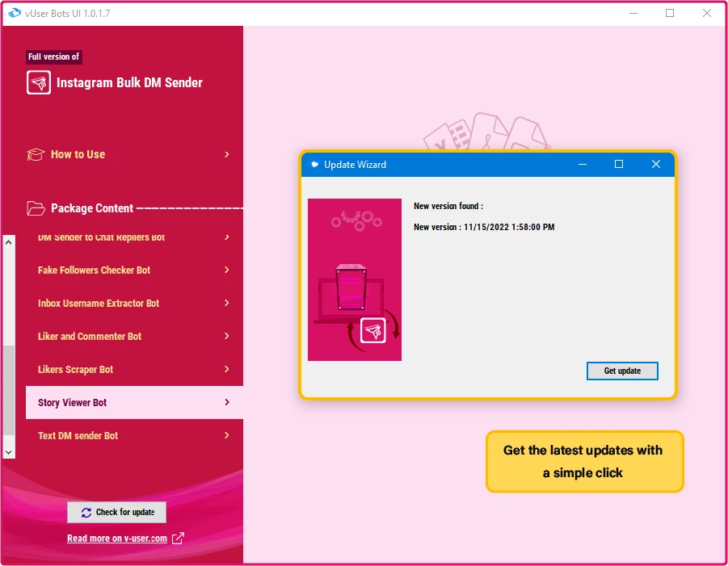Expand the Story Viewer Bot arrow
Screen dimensions: 728x566
click(227, 402)
